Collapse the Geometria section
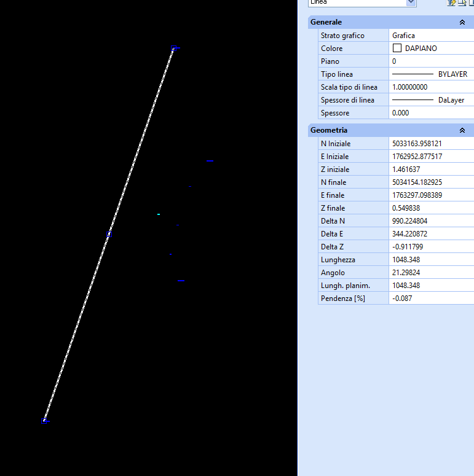474x476 pixels. [x=462, y=130]
